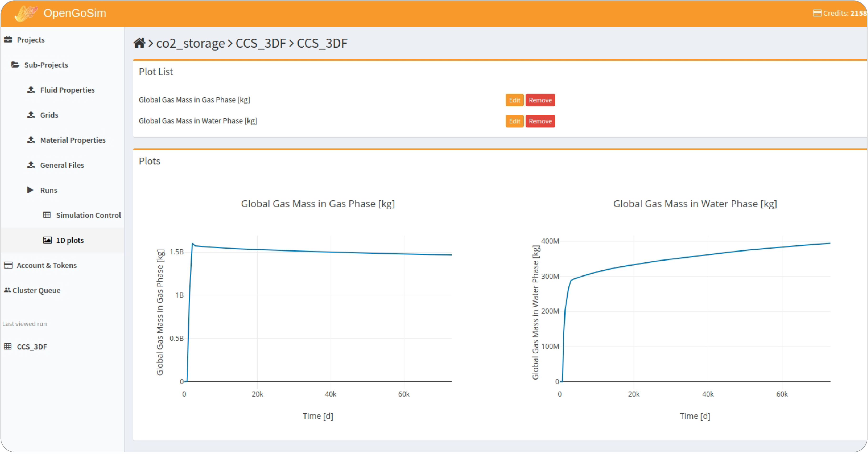Image resolution: width=868 pixels, height=454 pixels.
Task: Remove the Gas Phase plot
Action: [540, 100]
